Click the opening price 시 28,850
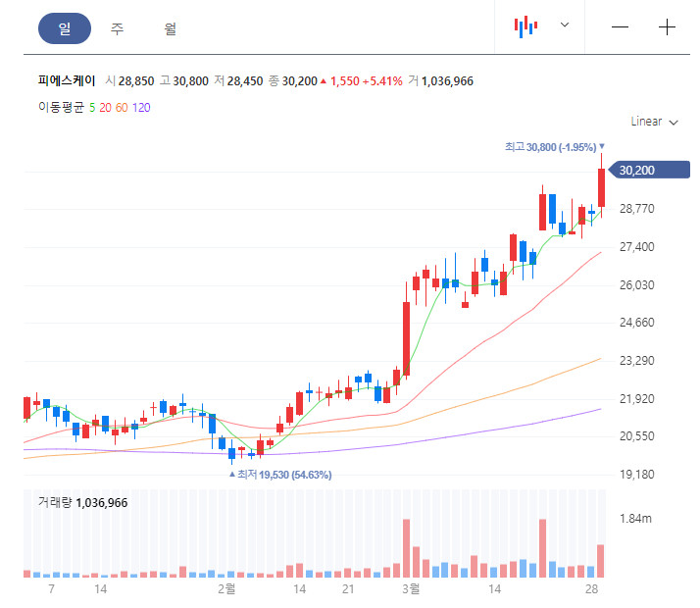700x608 pixels. coord(129,81)
